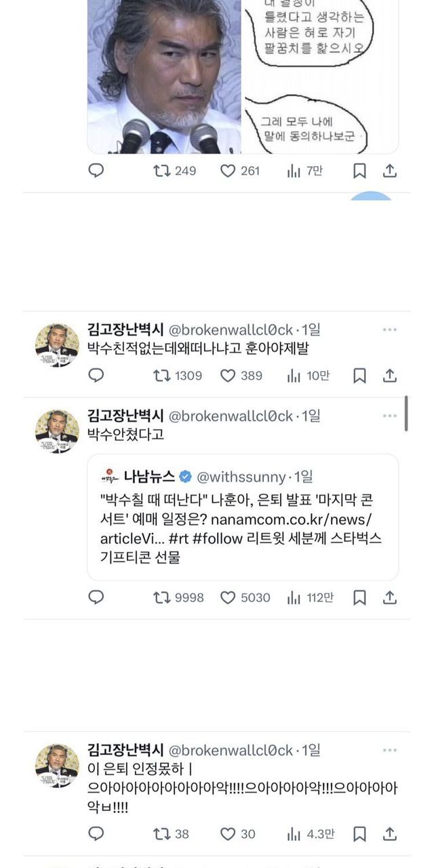Screen dimensions: 434x868
Task: Reply to the tweet with 249 retweets
Action: coord(96,171)
